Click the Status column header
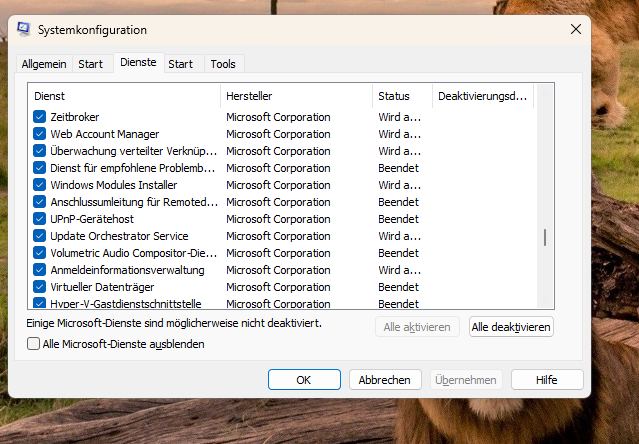This screenshot has width=639, height=444. pos(402,96)
